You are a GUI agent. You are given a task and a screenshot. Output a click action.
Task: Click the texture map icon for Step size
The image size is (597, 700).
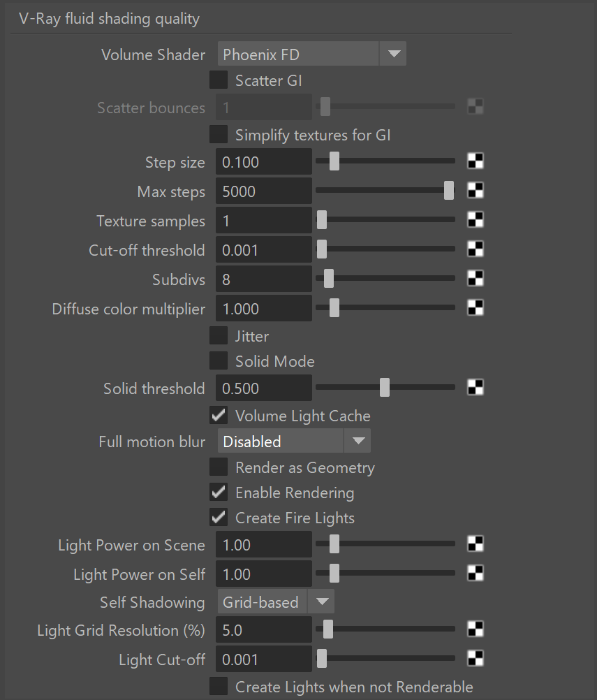coord(476,161)
